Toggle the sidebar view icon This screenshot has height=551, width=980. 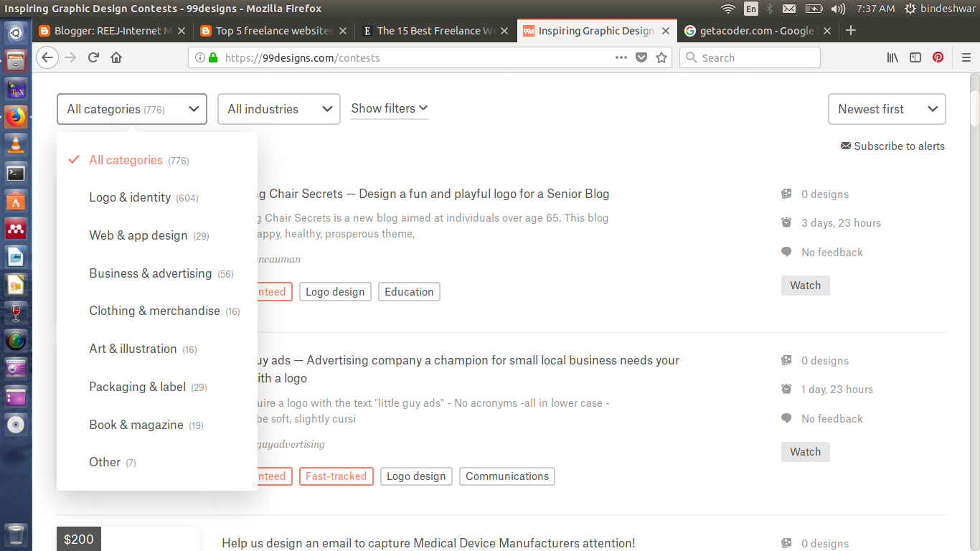915,57
